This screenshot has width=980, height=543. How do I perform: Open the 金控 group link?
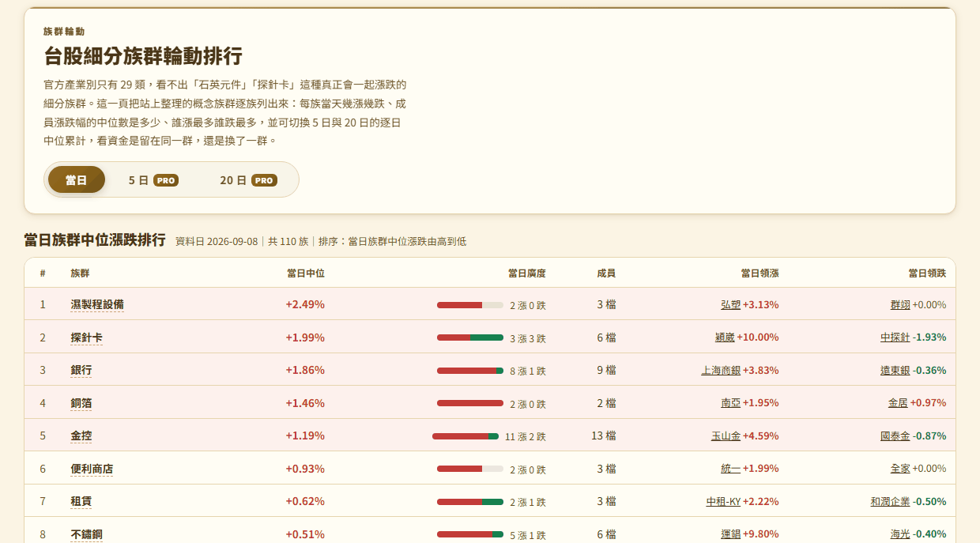point(81,436)
